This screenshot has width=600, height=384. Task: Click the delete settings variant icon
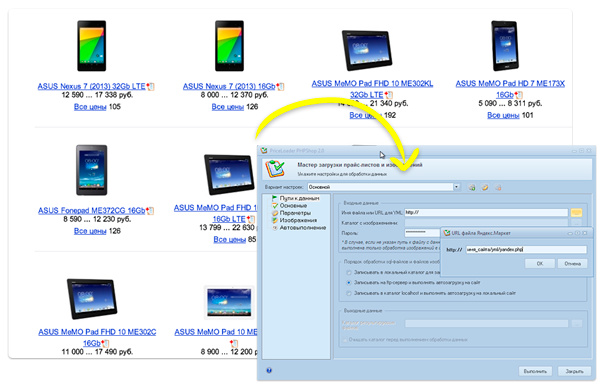498,187
